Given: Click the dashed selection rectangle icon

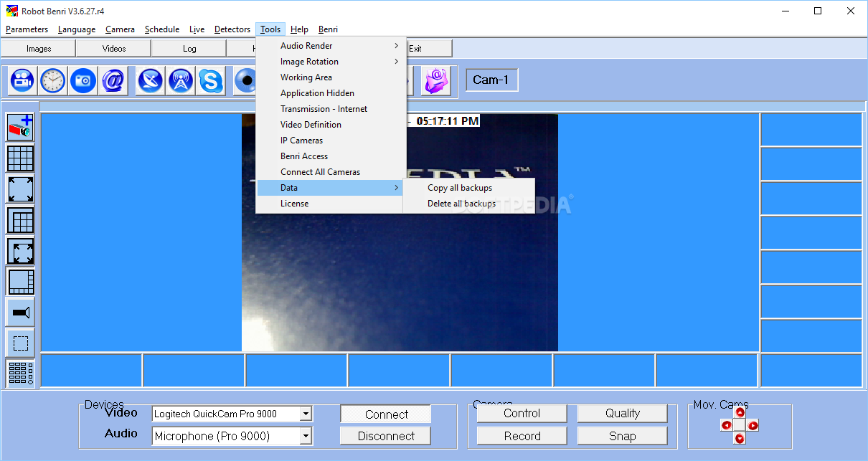Looking at the screenshot, I should 21,343.
